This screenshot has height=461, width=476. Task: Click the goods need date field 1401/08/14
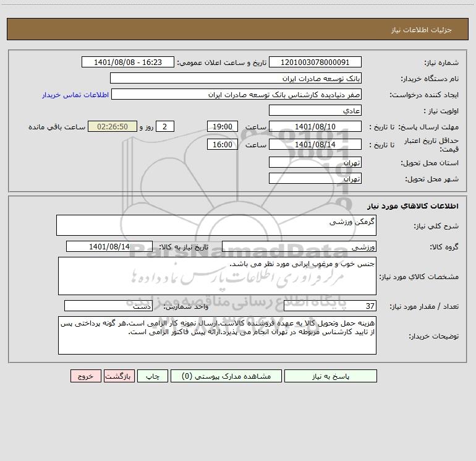coord(109,246)
